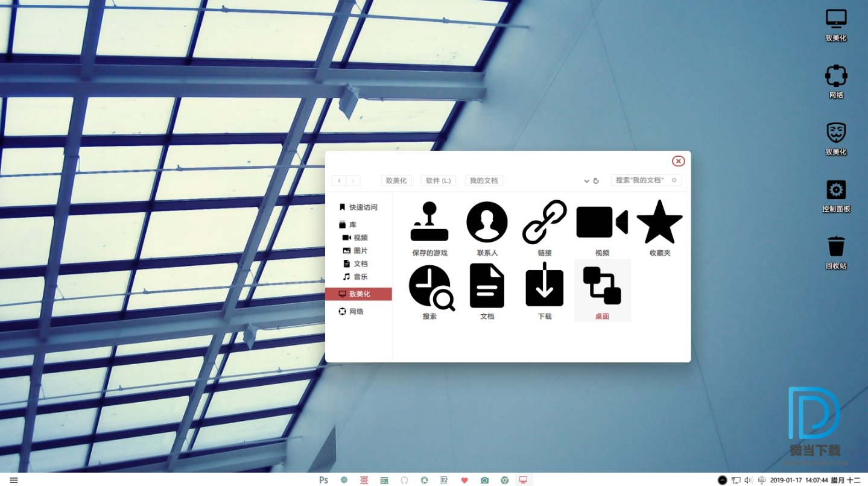Select 视频 library in the sidebar
868x486 pixels.
[355, 238]
